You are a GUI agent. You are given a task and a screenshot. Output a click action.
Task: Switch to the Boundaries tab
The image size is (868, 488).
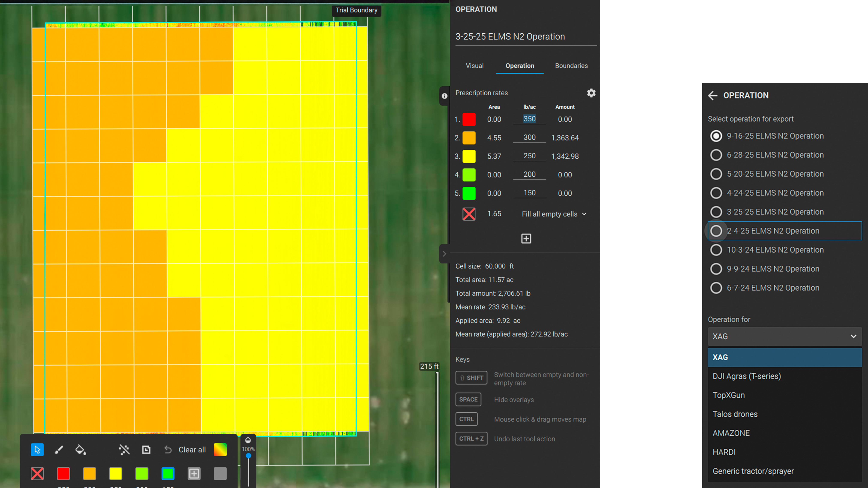coord(571,66)
